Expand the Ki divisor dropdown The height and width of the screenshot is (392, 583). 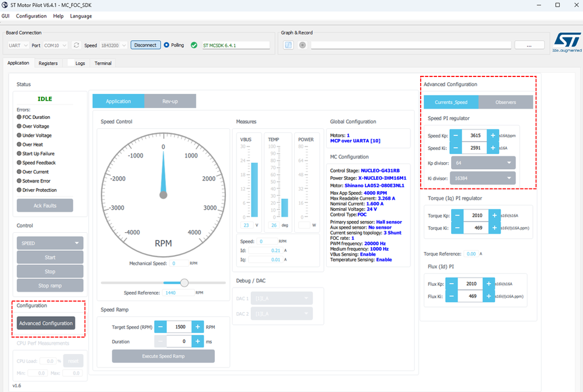[483, 178]
